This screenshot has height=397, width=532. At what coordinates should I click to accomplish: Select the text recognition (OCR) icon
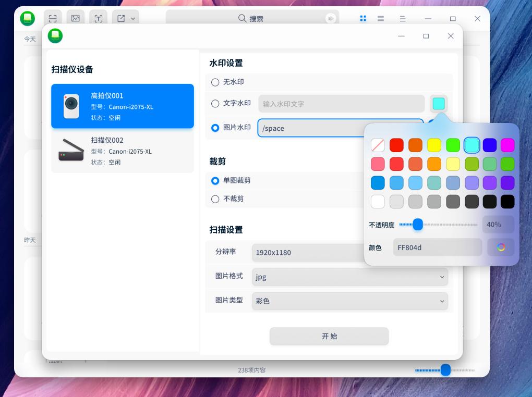point(98,17)
